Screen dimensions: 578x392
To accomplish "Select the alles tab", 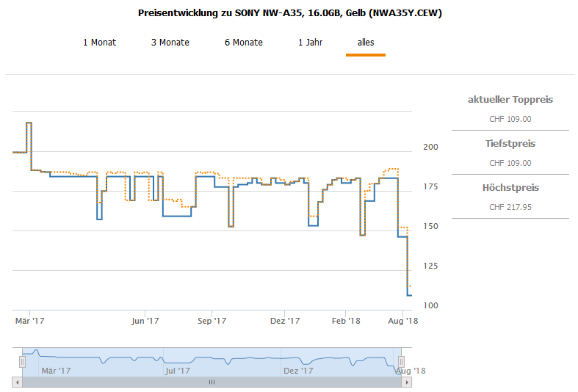I will (x=366, y=43).
